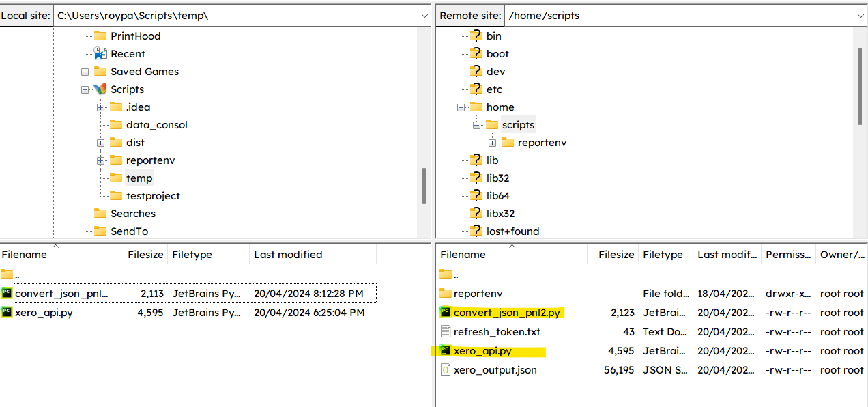The height and width of the screenshot is (407, 868).
Task: Click the remote tree vertical scrollbar
Action: [859, 87]
